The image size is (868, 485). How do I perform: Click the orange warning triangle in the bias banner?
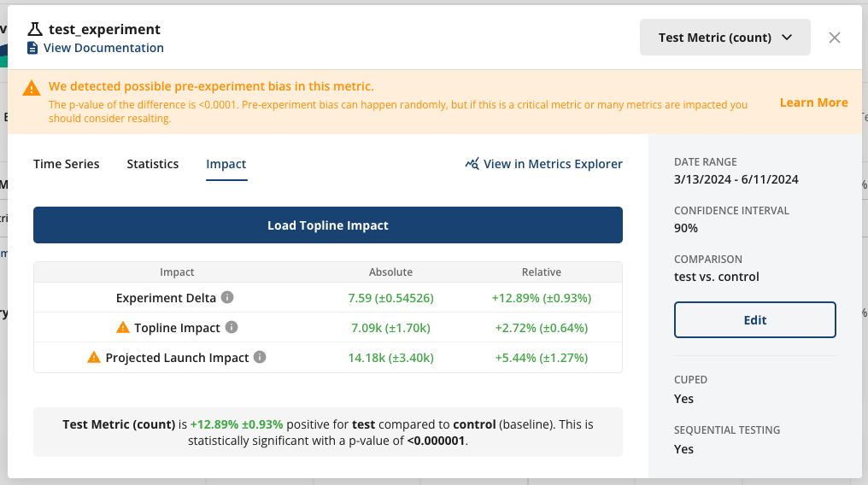pos(31,88)
